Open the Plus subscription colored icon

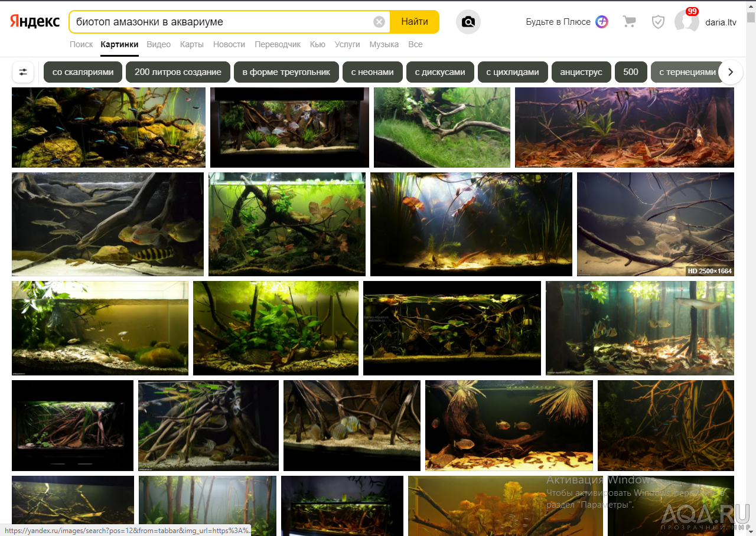pyautogui.click(x=602, y=22)
